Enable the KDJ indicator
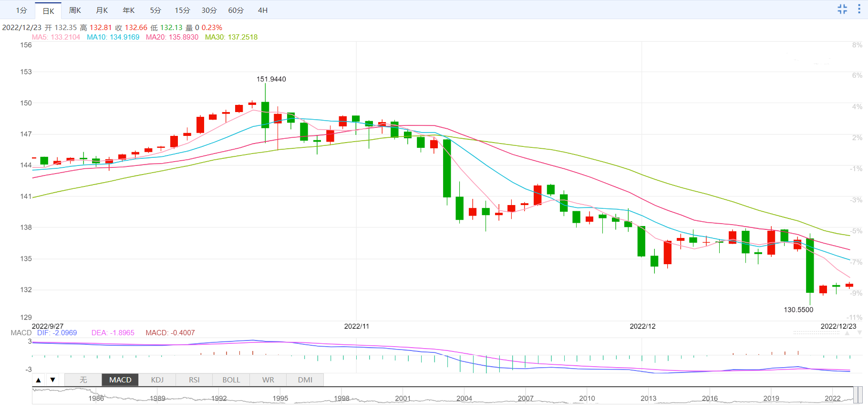 (x=157, y=380)
